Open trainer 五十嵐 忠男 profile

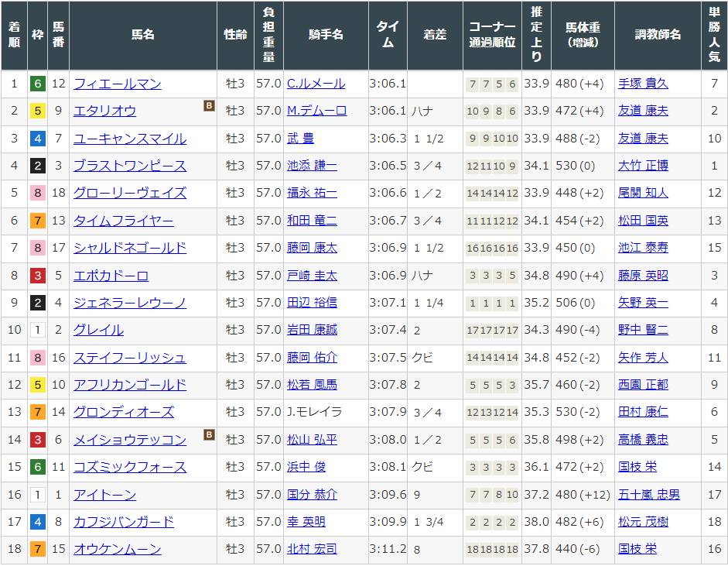point(649,495)
